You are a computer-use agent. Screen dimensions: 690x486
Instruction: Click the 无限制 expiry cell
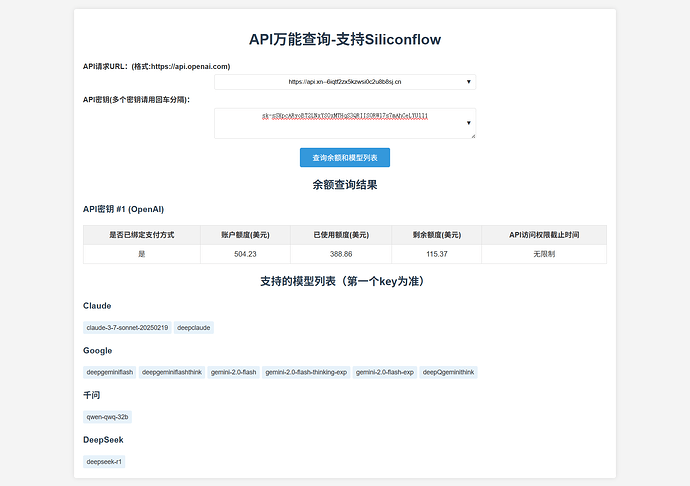(x=544, y=254)
